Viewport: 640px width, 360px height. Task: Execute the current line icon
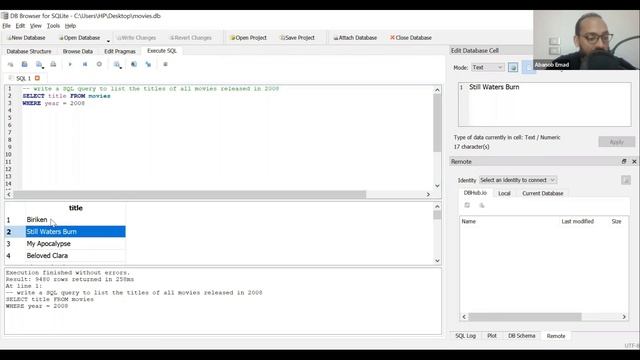click(85, 64)
